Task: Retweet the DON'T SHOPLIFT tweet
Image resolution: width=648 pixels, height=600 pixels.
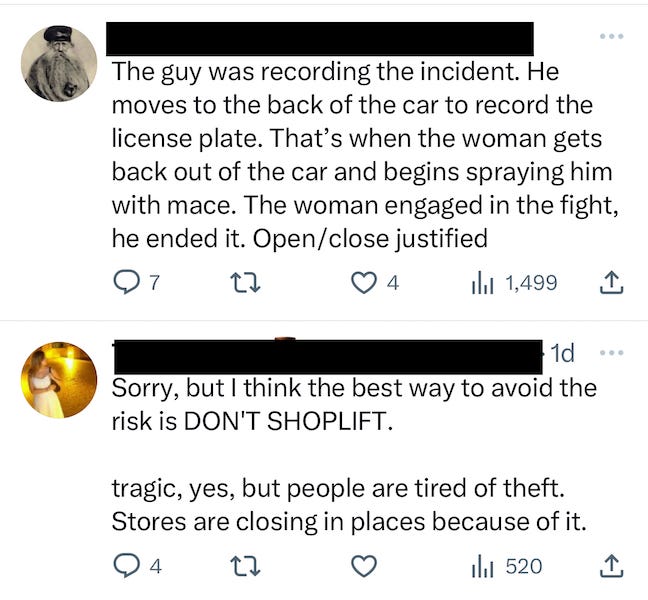Action: pos(245,567)
